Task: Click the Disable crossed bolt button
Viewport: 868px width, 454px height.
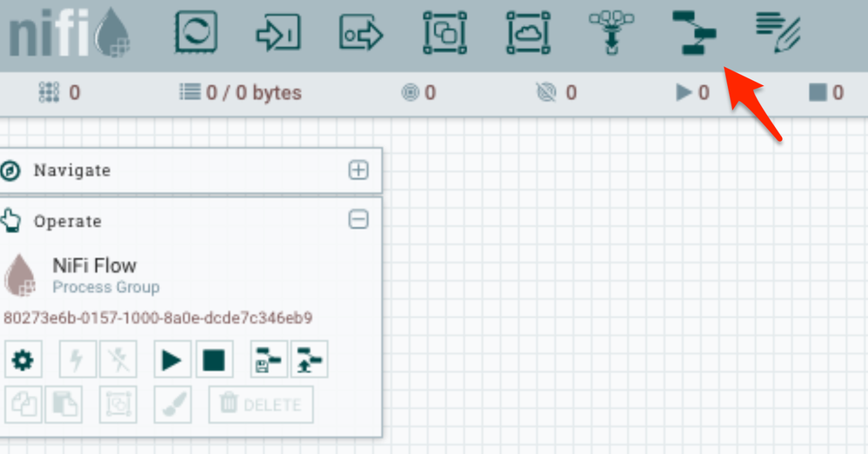Action: 118,360
